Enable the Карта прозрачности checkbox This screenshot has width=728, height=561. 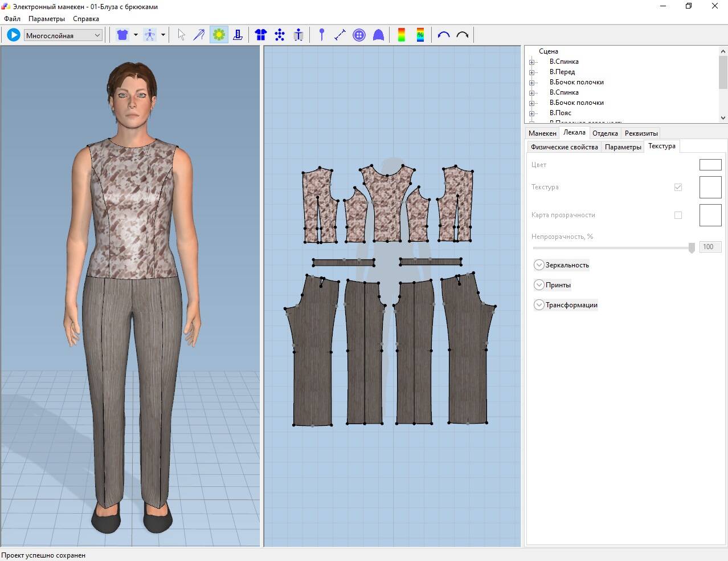[x=678, y=215]
